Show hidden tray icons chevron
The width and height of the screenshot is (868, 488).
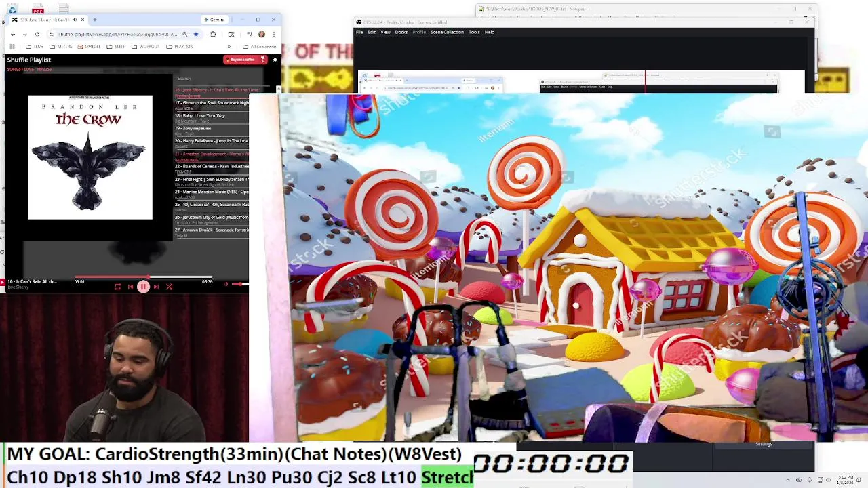[788, 480]
